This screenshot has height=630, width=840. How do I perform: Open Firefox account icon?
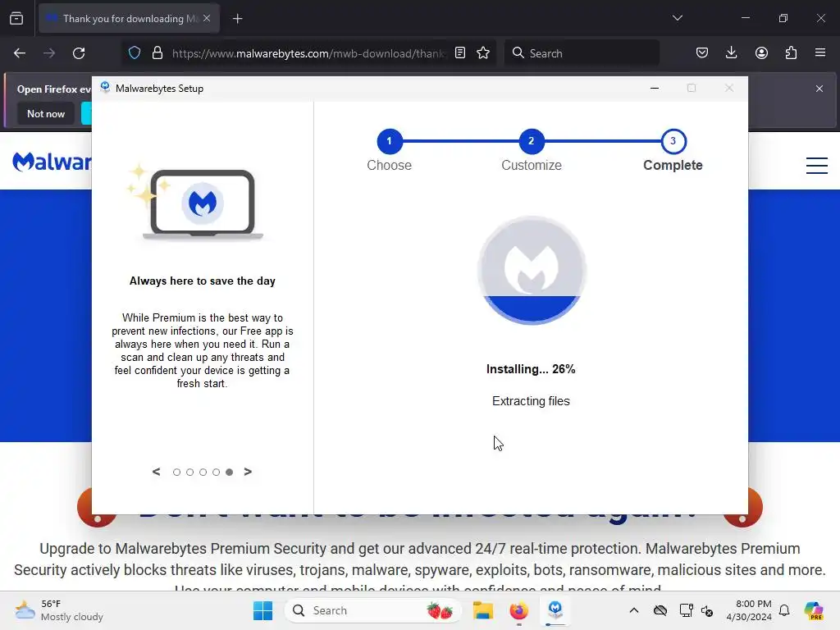[761, 52]
